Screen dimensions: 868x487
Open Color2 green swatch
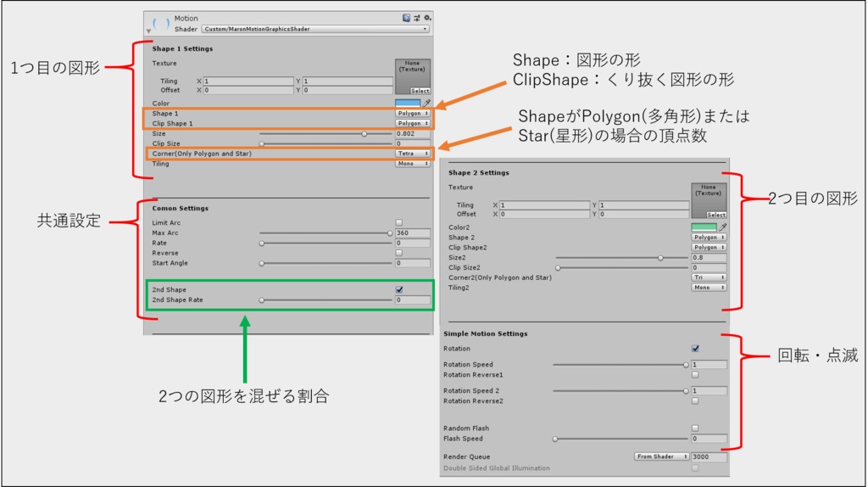[704, 227]
